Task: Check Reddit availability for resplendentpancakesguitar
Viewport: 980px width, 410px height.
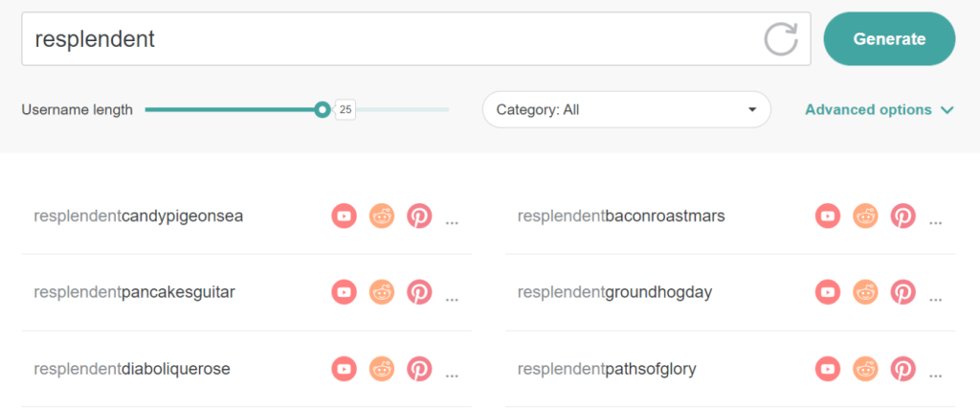Action: click(x=382, y=292)
